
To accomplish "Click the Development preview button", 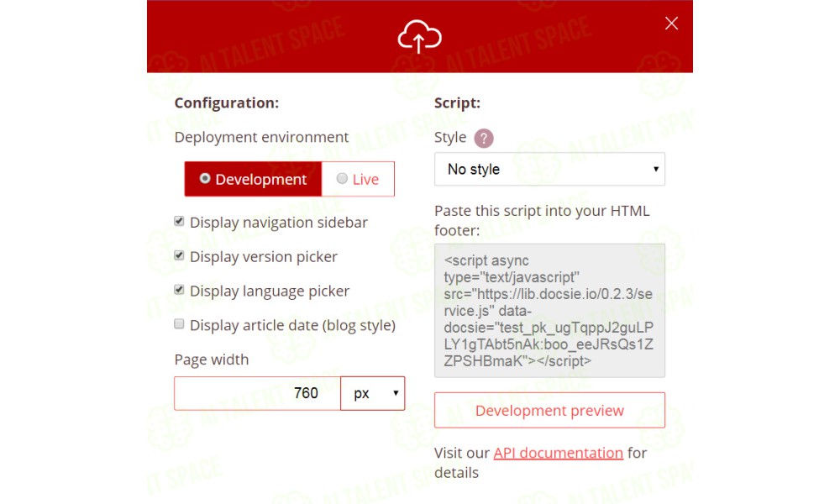I will coord(549,410).
